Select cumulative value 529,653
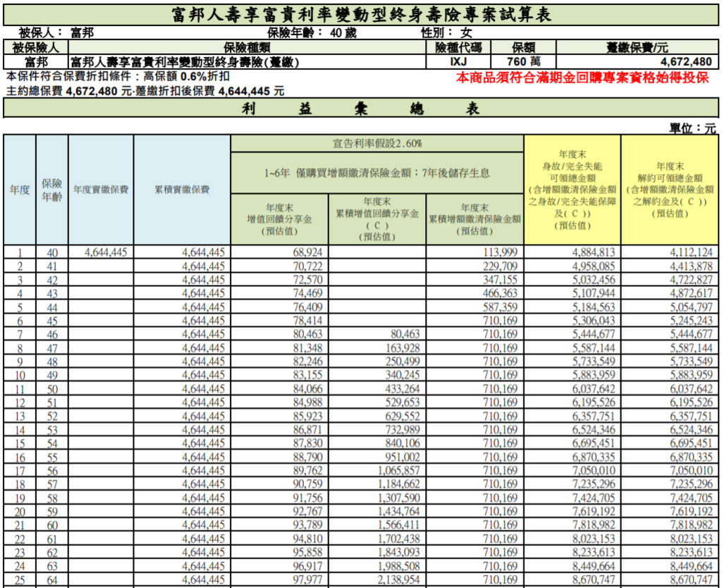The width and height of the screenshot is (722, 588). pyautogui.click(x=403, y=403)
